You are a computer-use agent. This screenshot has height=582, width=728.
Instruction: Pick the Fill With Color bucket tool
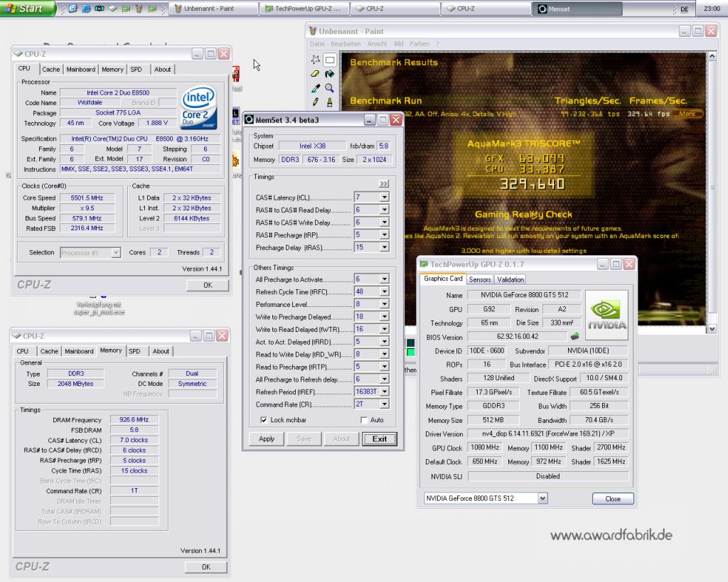click(x=330, y=73)
